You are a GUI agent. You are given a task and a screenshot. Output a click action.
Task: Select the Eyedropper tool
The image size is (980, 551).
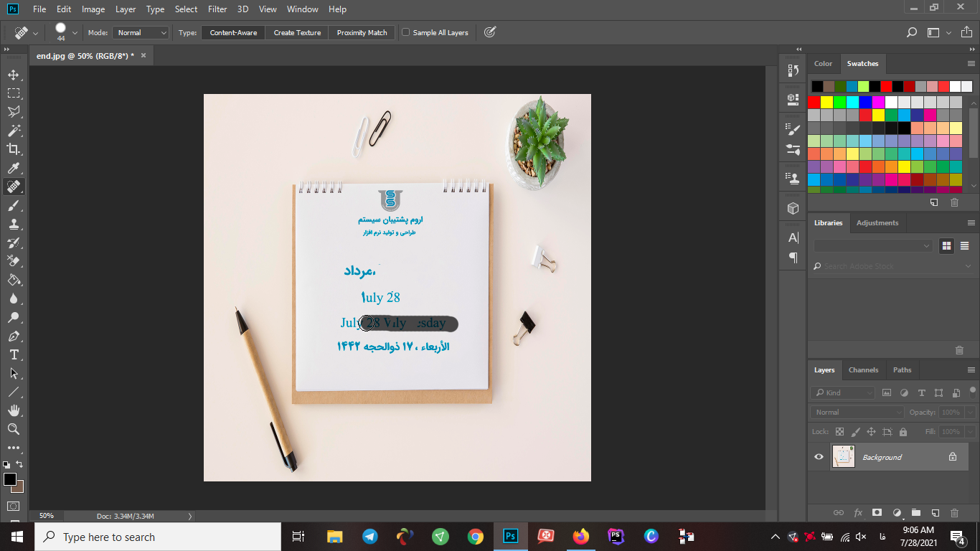click(x=13, y=168)
